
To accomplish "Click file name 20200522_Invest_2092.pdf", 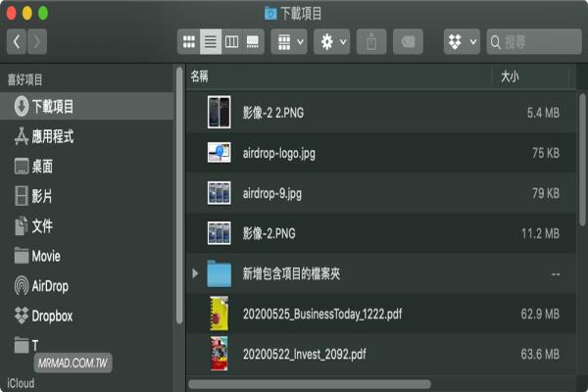I will [x=305, y=354].
